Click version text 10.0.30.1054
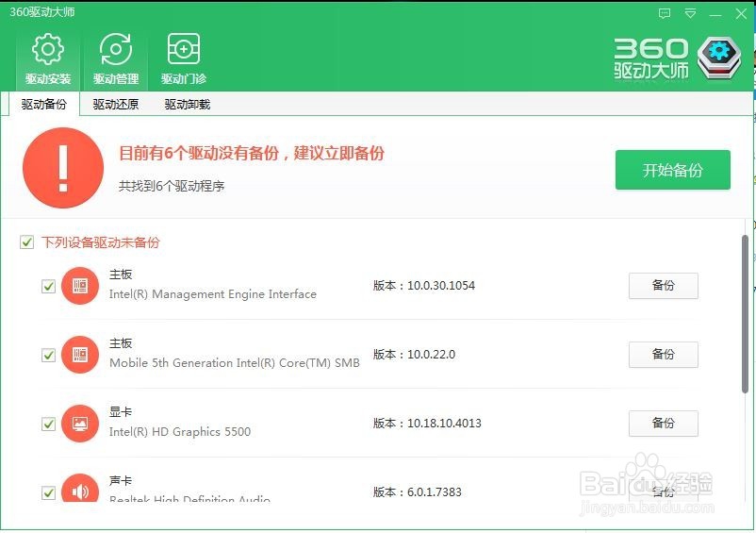This screenshot has height=533, width=756. coord(441,286)
